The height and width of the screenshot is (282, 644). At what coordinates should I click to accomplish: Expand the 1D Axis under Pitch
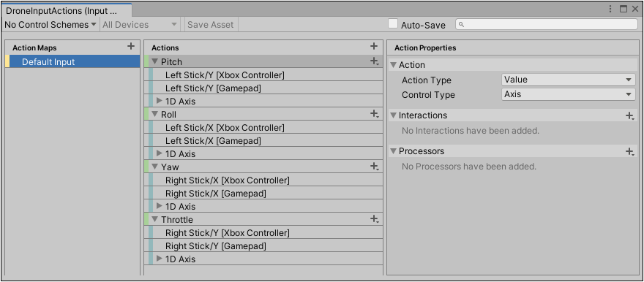(x=160, y=100)
